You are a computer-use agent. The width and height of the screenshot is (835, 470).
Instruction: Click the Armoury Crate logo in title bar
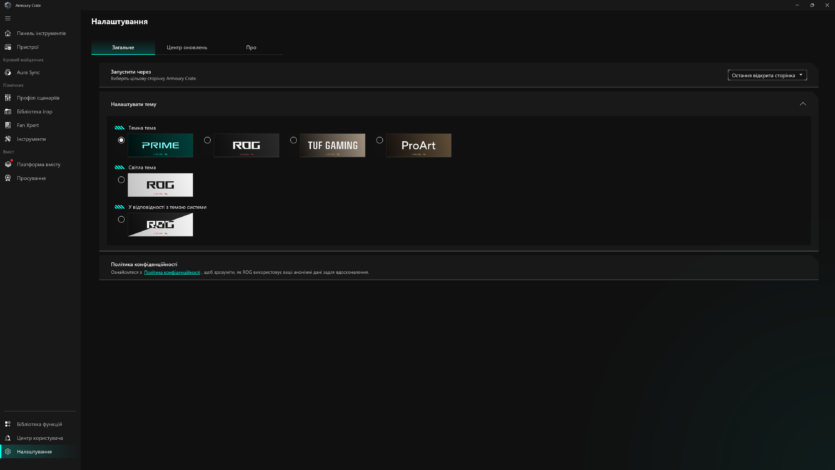click(x=7, y=5)
